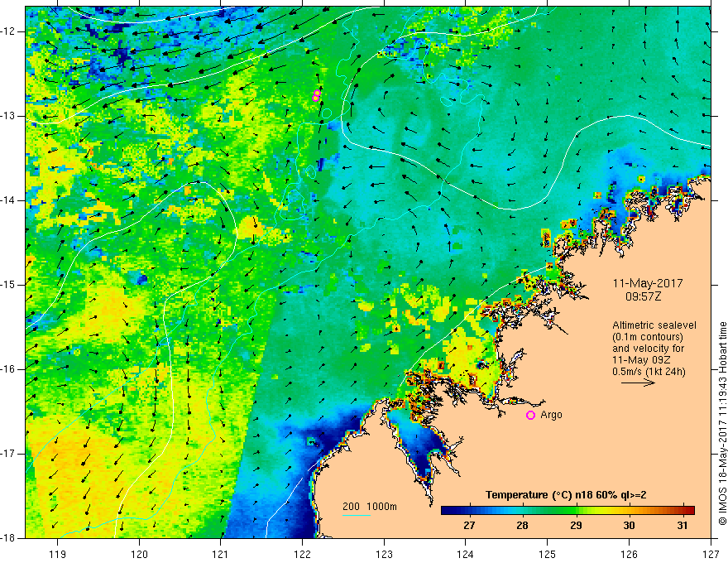Click the "09:57Z" time text

point(643,296)
